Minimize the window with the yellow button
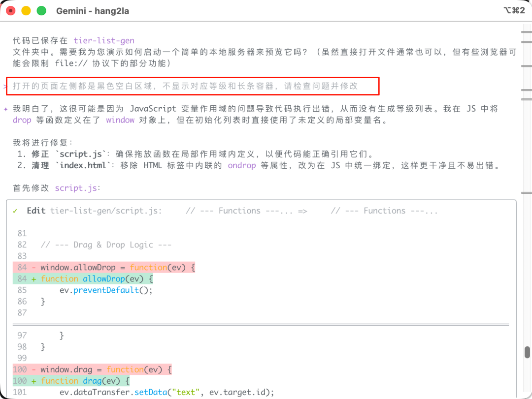 coord(26,11)
